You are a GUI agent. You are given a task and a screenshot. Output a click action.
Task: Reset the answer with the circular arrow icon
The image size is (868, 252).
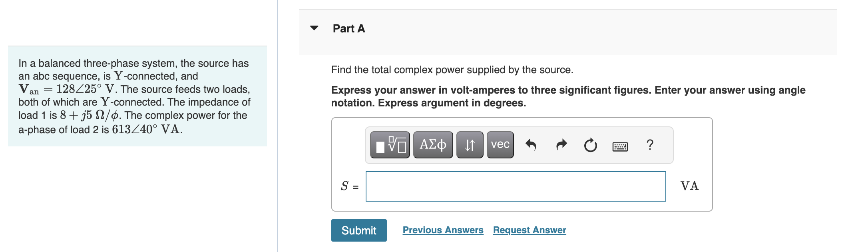tap(590, 144)
